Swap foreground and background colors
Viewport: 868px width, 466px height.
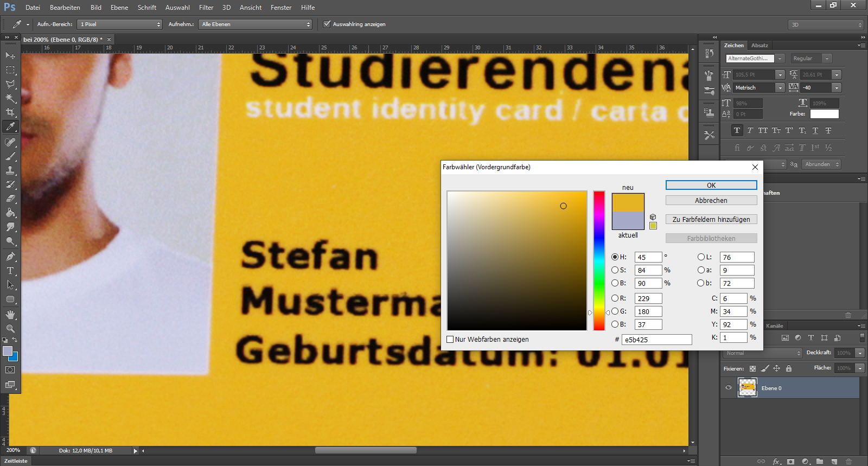15,340
